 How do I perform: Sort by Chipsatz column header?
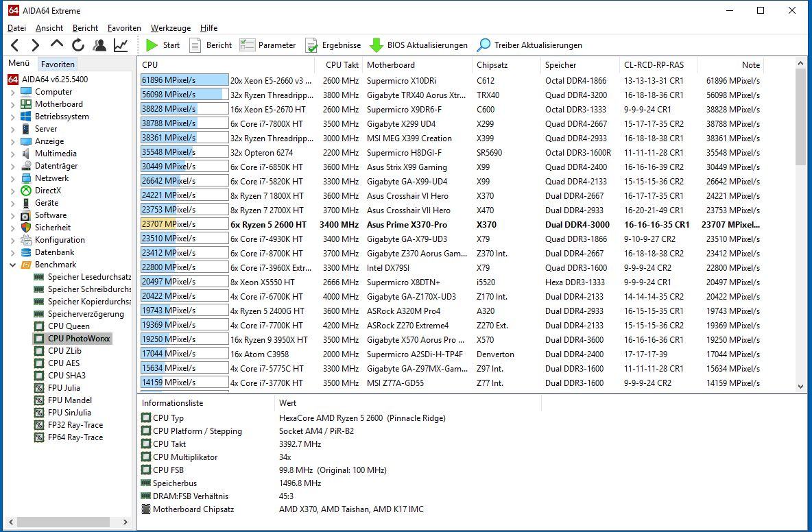click(505, 65)
